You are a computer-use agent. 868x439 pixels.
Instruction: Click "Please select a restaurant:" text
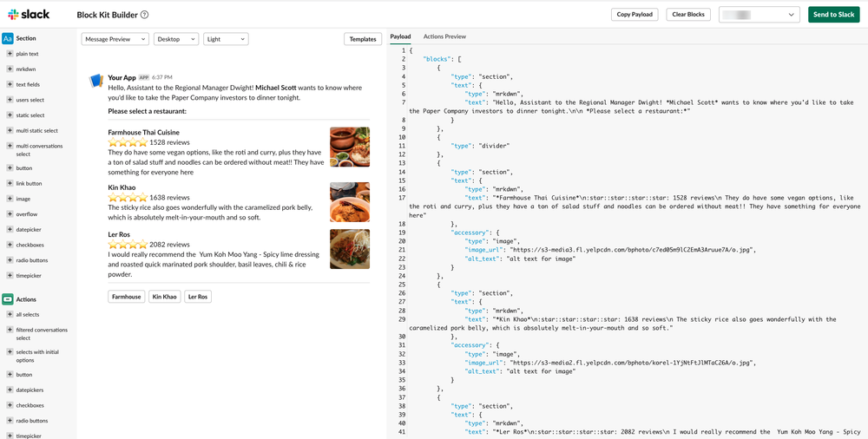148,112
